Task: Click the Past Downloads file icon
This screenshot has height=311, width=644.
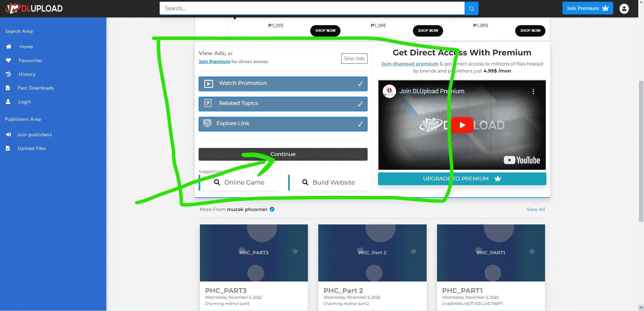Action: 8,88
